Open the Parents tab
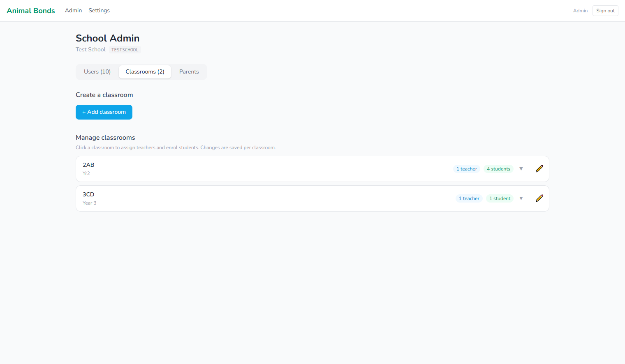The image size is (625, 364). [189, 72]
